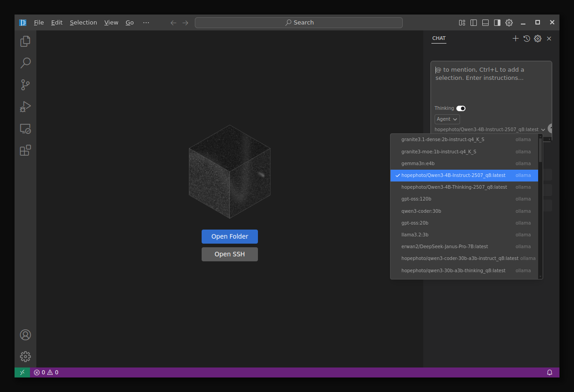The image size is (574, 392).
Task: Click the remote window indicator in status bar
Action: pyautogui.click(x=22, y=372)
